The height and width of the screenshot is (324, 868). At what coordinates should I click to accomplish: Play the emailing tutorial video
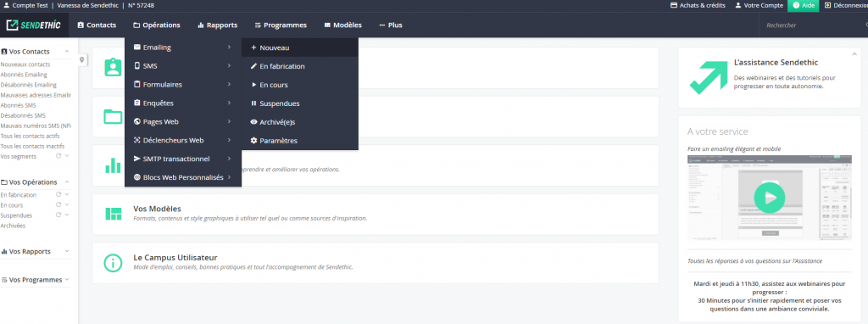770,197
